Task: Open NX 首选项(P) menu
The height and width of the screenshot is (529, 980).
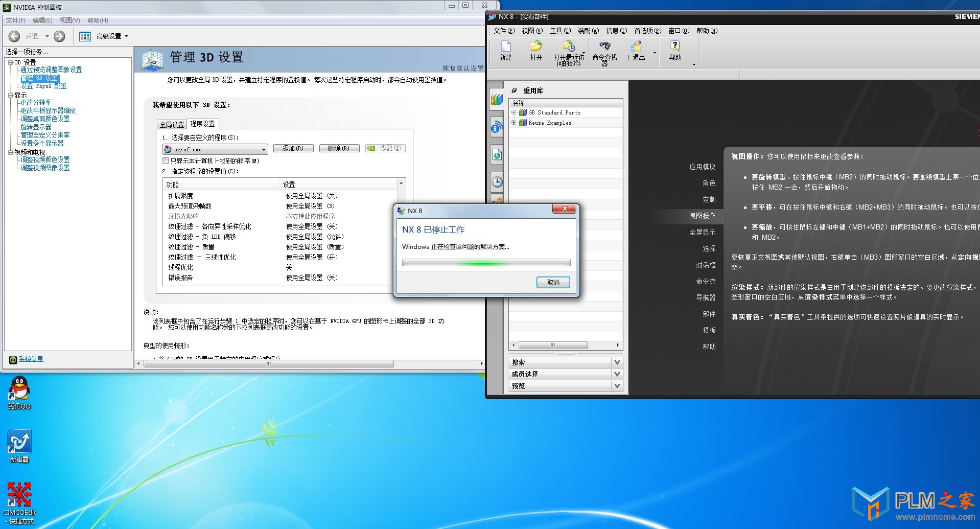Action: tap(647, 31)
